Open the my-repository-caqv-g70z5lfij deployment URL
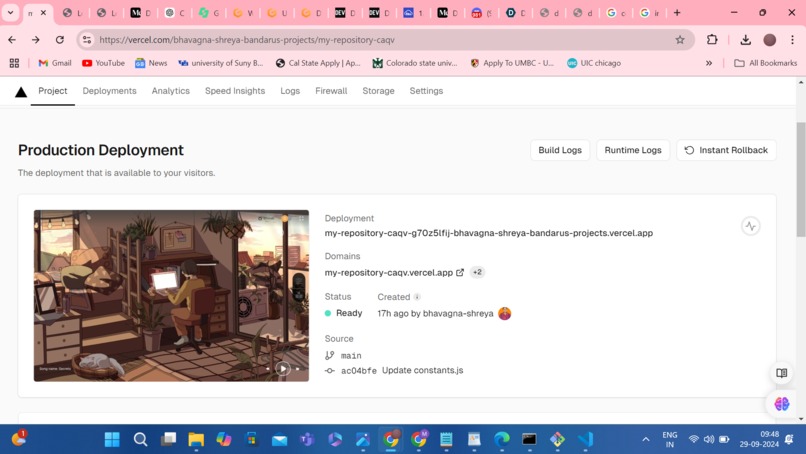 point(488,233)
